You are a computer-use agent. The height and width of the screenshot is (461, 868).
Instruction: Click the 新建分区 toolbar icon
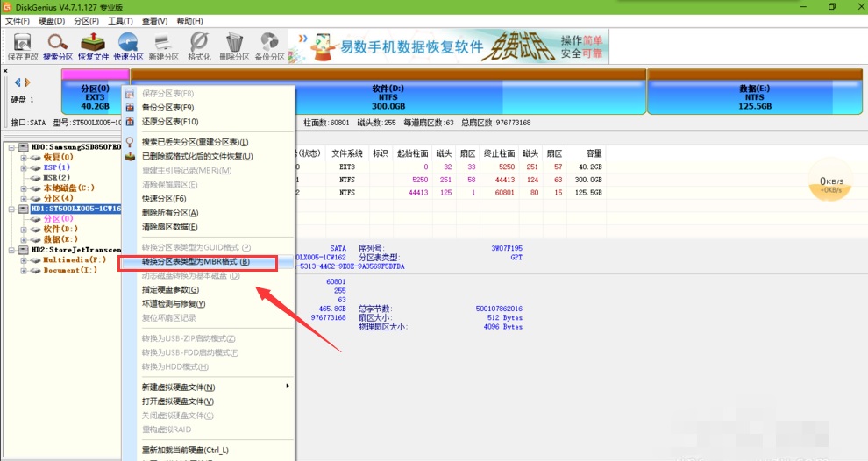click(x=164, y=46)
